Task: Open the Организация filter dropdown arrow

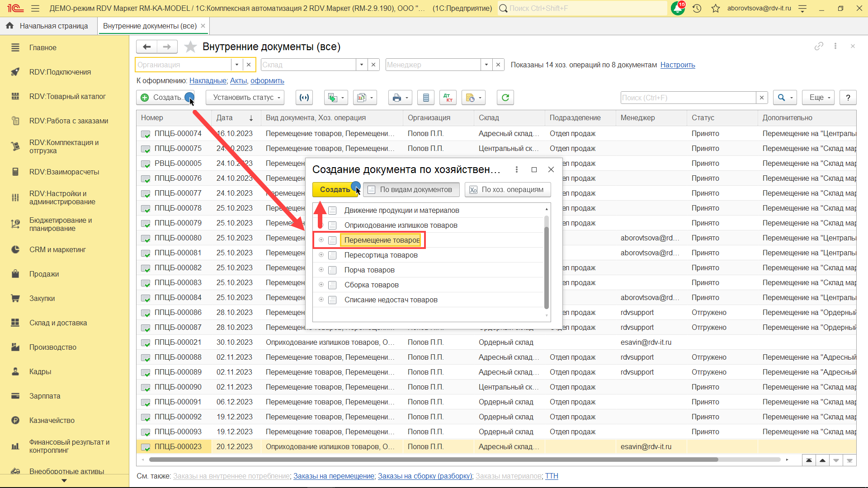Action: [x=236, y=65]
